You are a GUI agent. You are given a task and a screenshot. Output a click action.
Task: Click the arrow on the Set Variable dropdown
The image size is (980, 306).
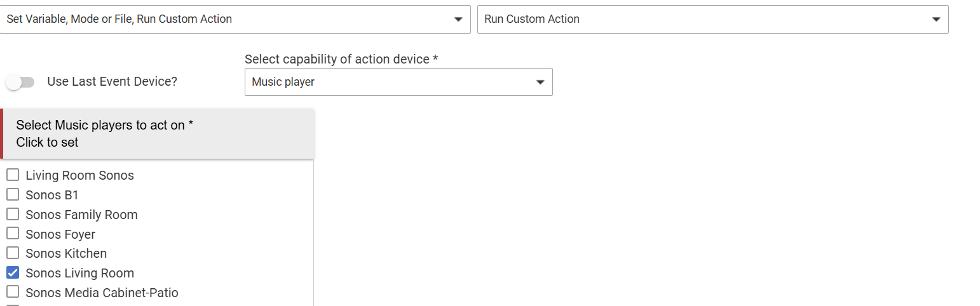click(458, 19)
